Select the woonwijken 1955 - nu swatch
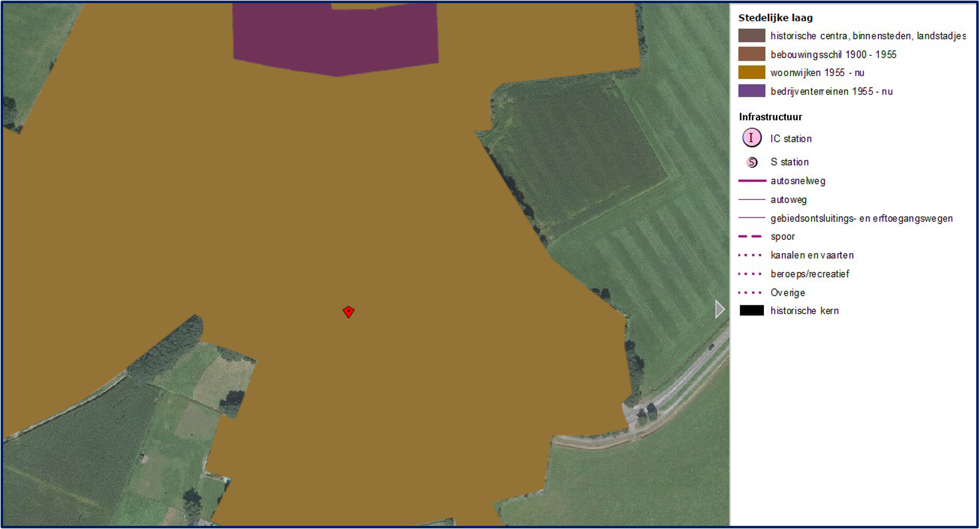This screenshot has width=980, height=529. coord(751,73)
